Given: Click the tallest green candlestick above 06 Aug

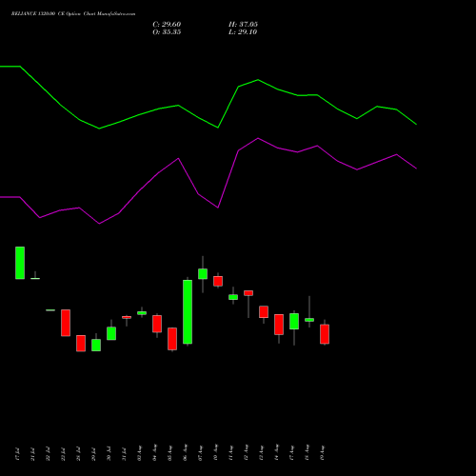Looking at the screenshot, I should pyautogui.click(x=188, y=311).
